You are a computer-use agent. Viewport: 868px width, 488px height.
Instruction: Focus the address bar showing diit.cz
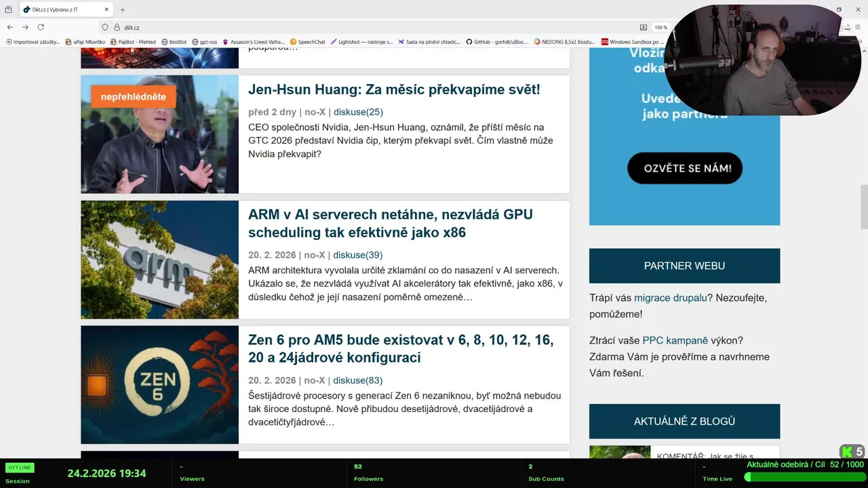(x=380, y=27)
